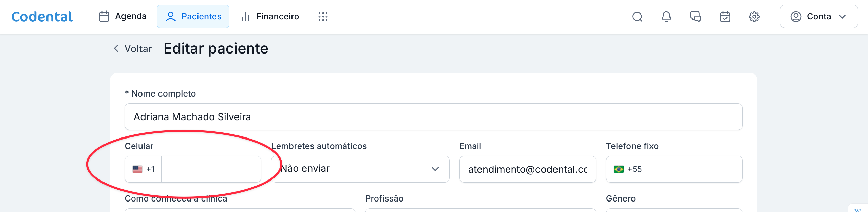
Task: Go to the Agenda tab
Action: click(x=123, y=17)
